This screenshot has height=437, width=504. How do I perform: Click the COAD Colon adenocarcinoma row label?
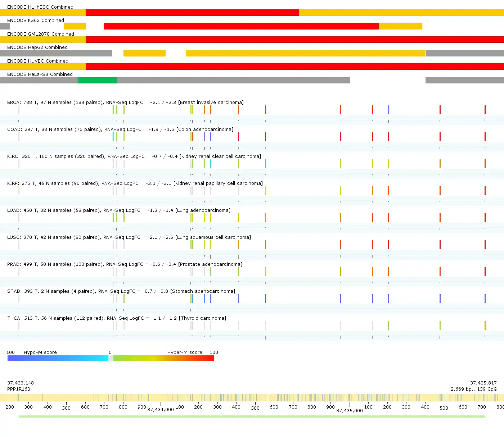tap(120, 129)
